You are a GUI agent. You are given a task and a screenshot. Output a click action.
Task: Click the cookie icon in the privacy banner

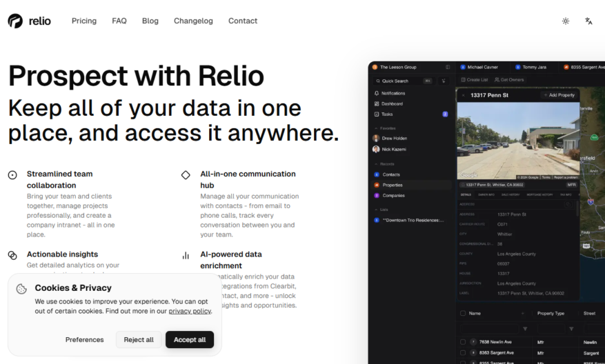click(21, 288)
